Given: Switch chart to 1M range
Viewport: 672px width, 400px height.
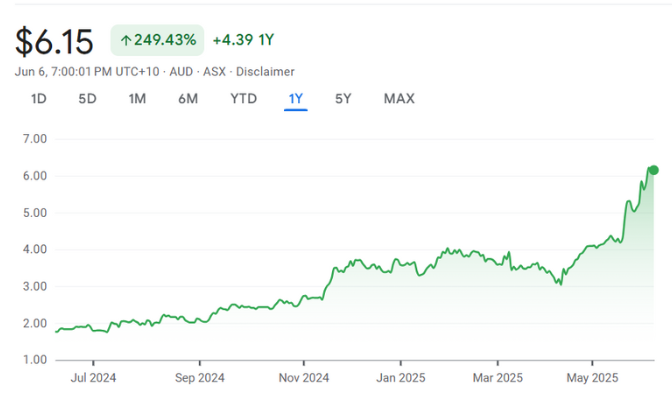Looking at the screenshot, I should (x=137, y=99).
